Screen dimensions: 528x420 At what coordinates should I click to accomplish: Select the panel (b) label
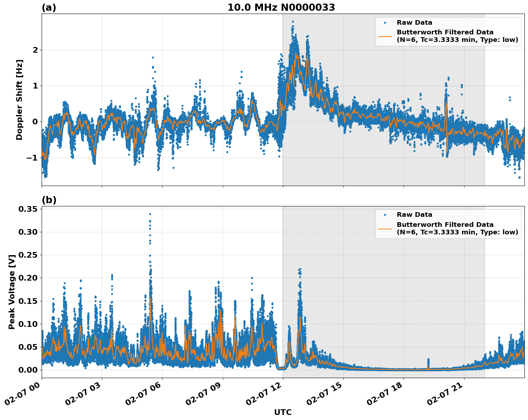49,200
